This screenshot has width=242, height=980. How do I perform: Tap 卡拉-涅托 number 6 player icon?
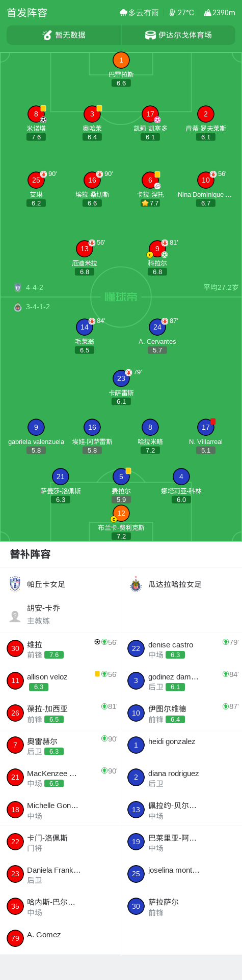click(150, 181)
